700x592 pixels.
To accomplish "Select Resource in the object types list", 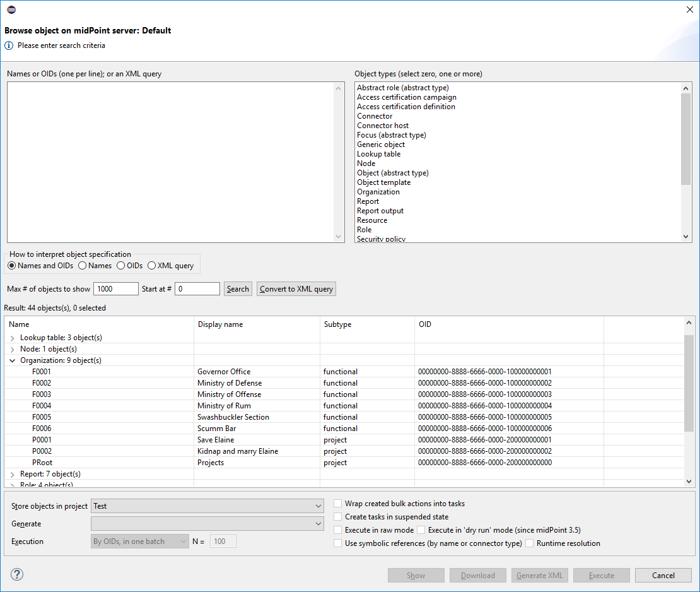I will pyautogui.click(x=372, y=220).
